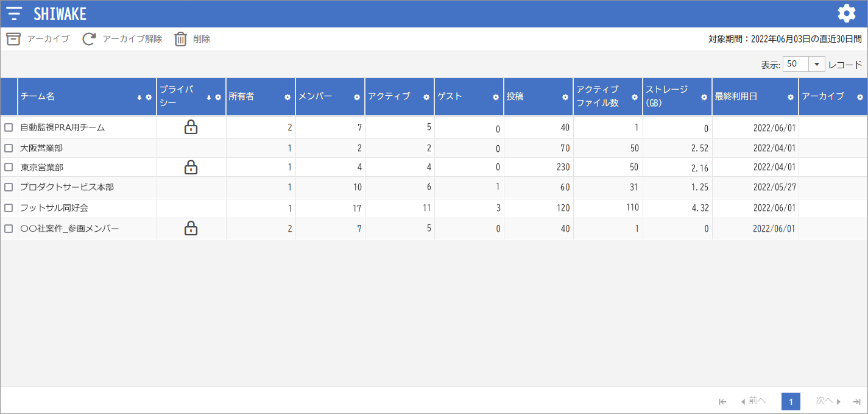Screen dimensions: 868x414
Task: Click the アーカイブ解除 unarchive icon
Action: point(89,38)
